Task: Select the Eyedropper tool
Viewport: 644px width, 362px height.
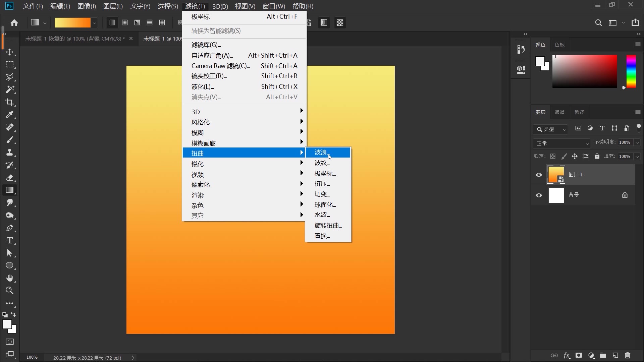Action: point(10,115)
